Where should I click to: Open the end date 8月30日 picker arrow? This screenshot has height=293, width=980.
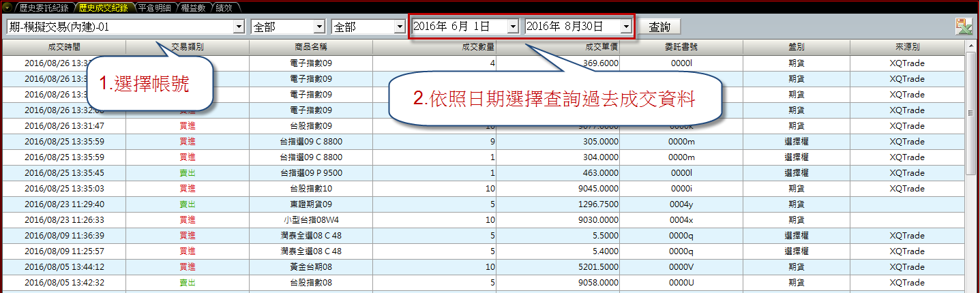pos(626,27)
